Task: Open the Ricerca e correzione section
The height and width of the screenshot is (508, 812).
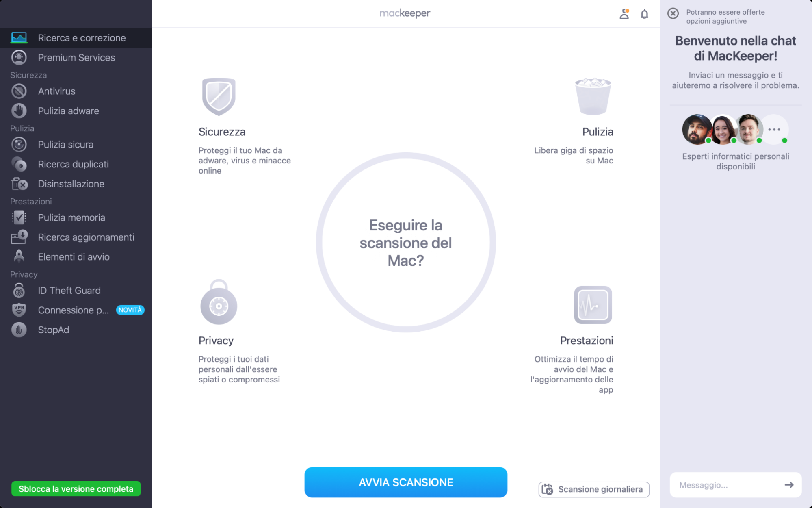Action: (82, 37)
